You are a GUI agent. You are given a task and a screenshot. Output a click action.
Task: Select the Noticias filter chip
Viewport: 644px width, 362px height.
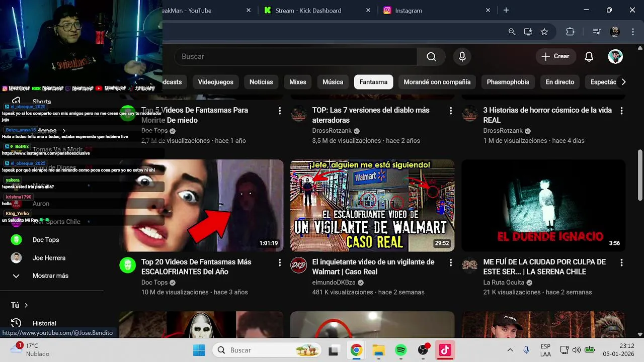pos(261,82)
